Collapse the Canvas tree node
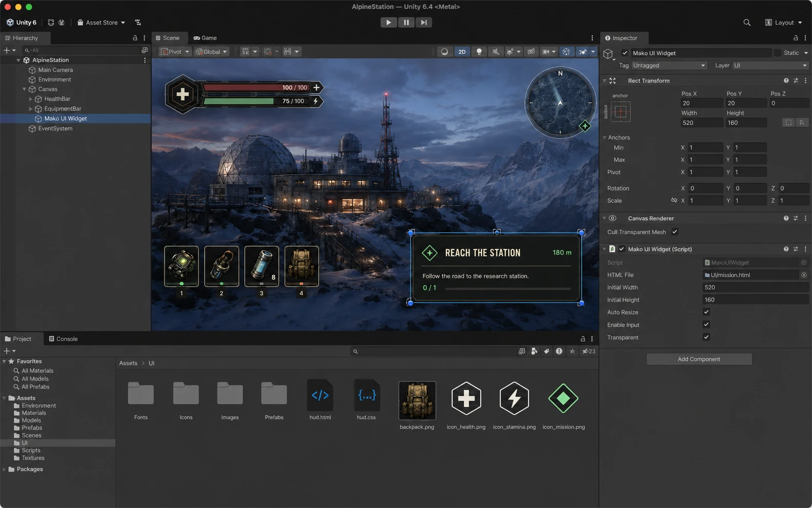The image size is (812, 508). 24,89
